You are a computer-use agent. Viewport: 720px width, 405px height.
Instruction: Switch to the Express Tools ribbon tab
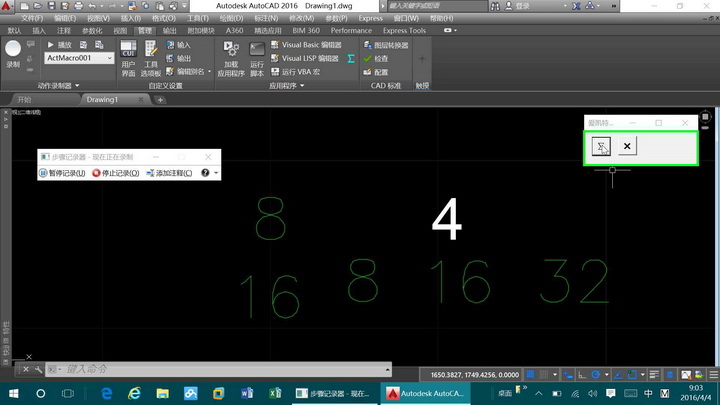(x=404, y=31)
